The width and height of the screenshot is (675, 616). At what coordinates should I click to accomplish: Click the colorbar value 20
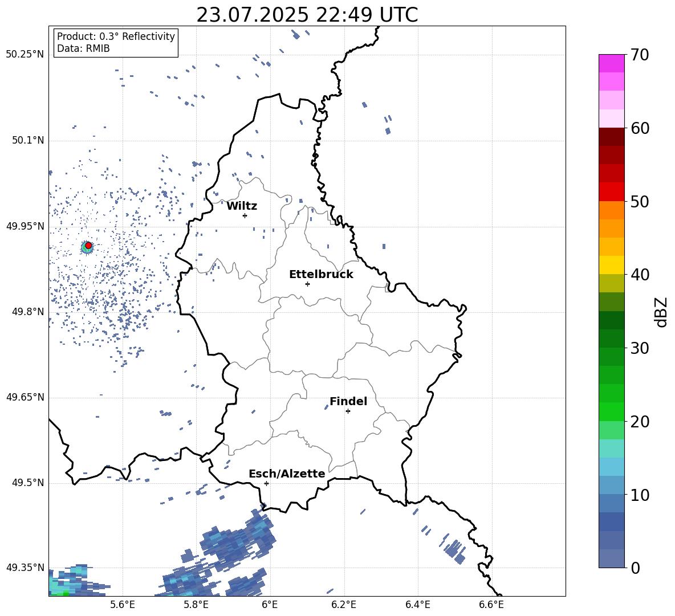click(x=640, y=421)
